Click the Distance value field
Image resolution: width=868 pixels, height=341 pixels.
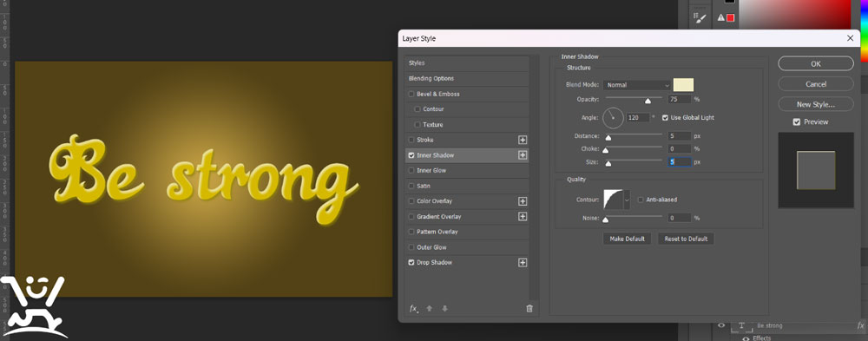(680, 136)
